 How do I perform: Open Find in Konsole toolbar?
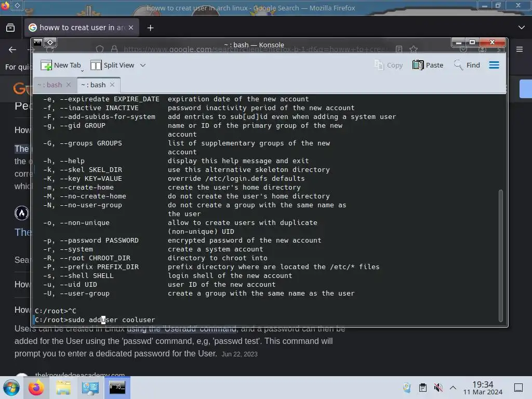tap(467, 65)
